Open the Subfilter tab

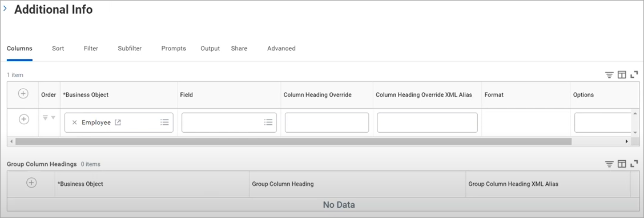(x=130, y=49)
